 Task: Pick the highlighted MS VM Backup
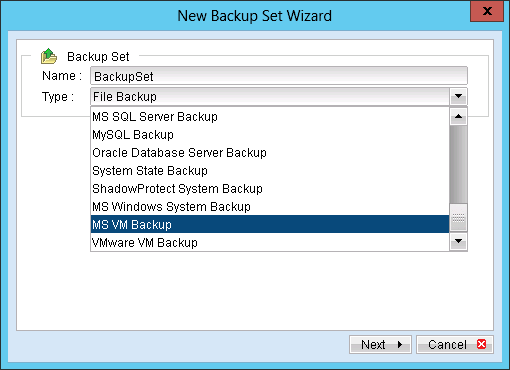tap(270, 224)
